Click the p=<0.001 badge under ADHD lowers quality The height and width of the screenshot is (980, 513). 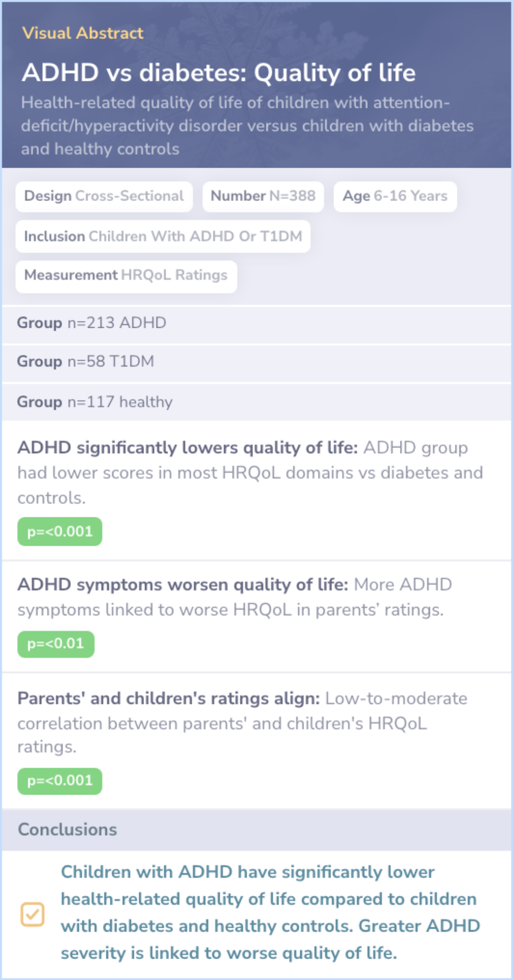tap(60, 532)
